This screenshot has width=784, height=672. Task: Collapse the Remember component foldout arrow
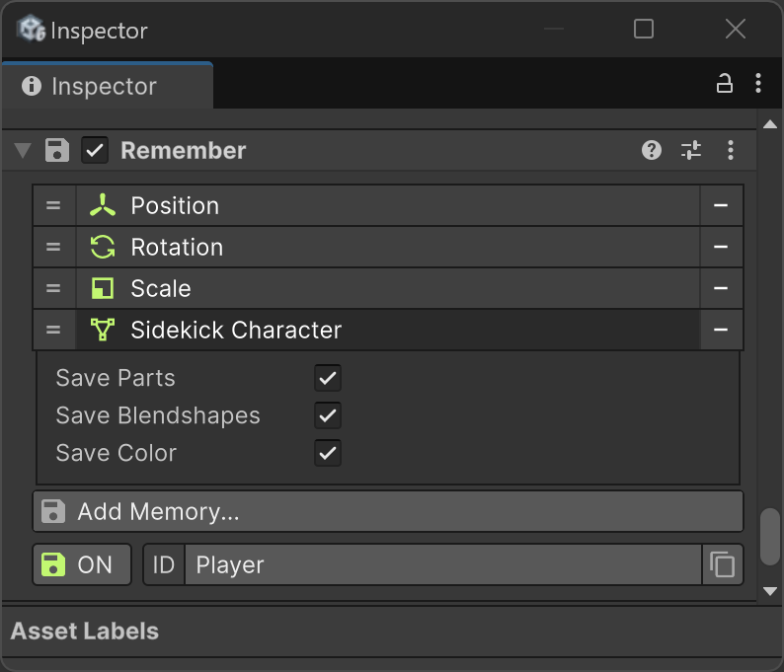23,151
